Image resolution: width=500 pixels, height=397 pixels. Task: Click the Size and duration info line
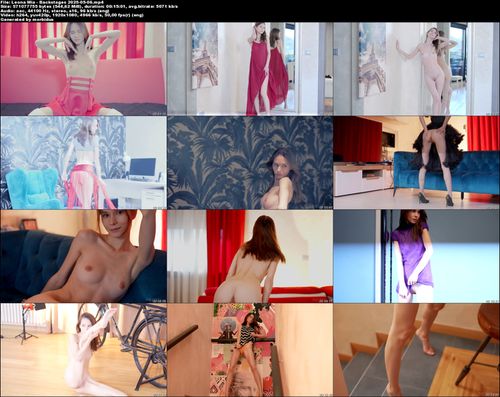89,6
